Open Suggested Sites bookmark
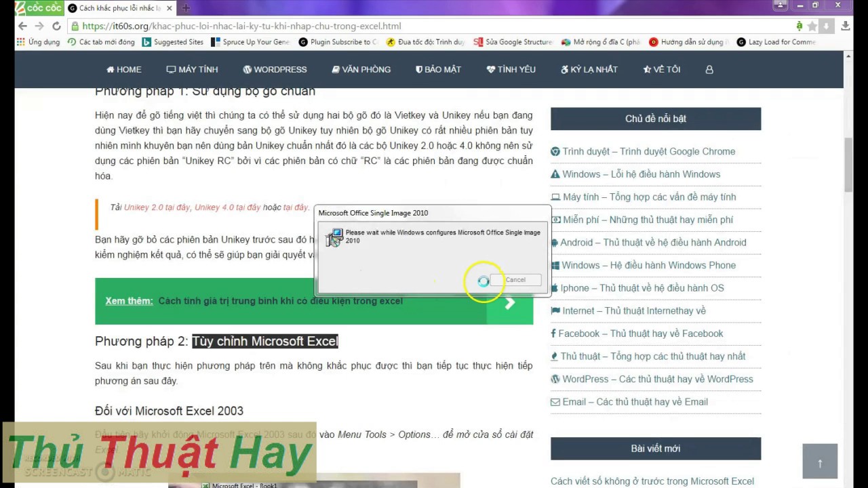Image resolution: width=868 pixels, height=488 pixels. [172, 42]
